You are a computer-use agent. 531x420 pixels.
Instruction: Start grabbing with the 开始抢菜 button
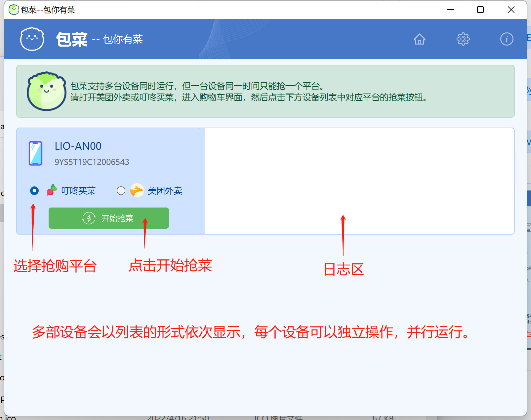(x=109, y=218)
